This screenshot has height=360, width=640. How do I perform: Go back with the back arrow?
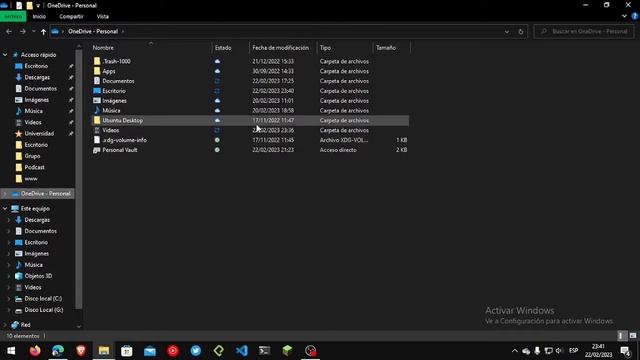click(x=9, y=31)
